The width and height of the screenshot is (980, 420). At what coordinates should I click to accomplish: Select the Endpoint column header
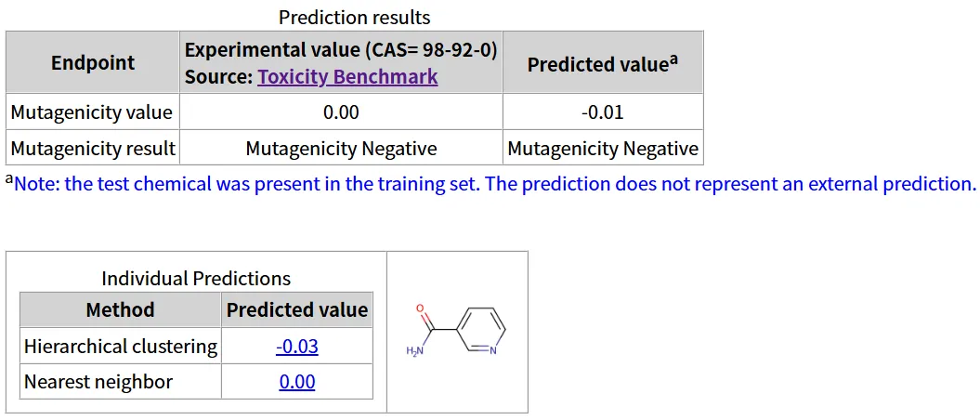pyautogui.click(x=93, y=62)
